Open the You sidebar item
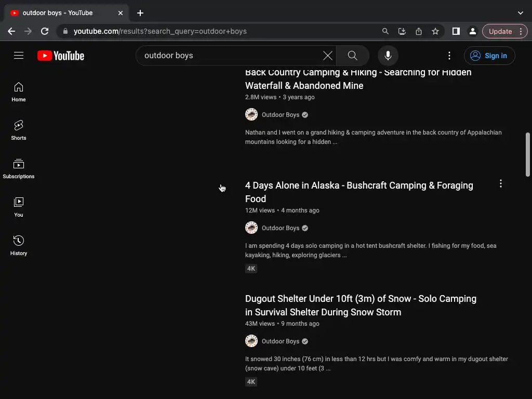 click(19, 207)
